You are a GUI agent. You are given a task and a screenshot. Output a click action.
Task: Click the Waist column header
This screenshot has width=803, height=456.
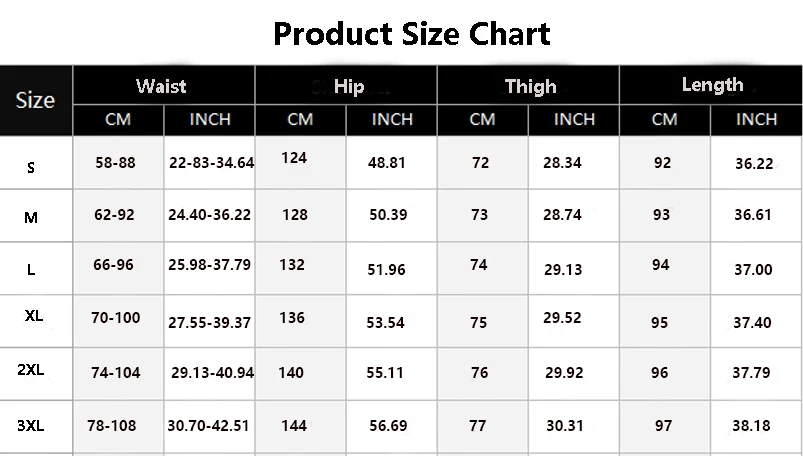[161, 86]
